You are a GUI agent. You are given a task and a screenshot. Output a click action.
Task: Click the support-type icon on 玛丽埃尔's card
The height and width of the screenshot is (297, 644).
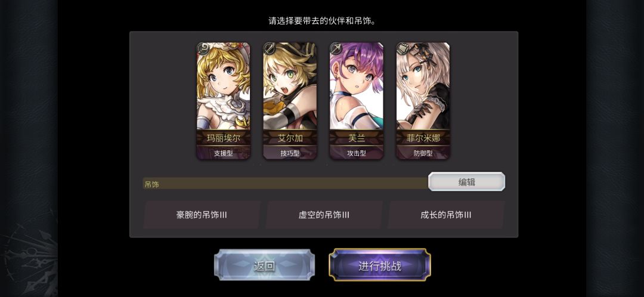click(x=203, y=48)
